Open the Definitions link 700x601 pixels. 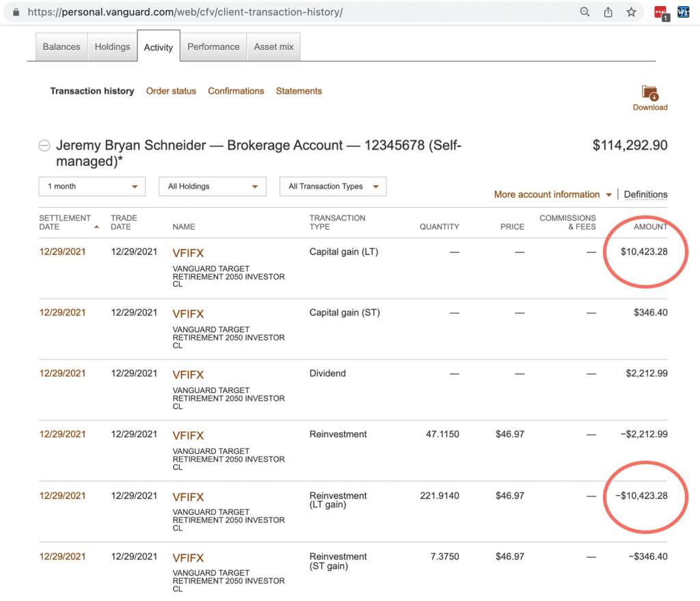pos(645,195)
